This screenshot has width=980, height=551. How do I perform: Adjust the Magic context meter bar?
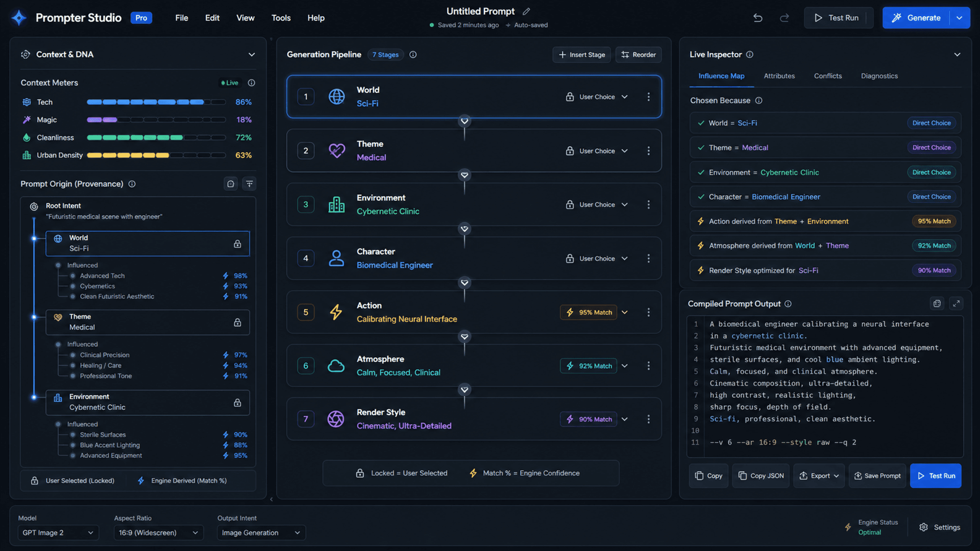tap(156, 120)
